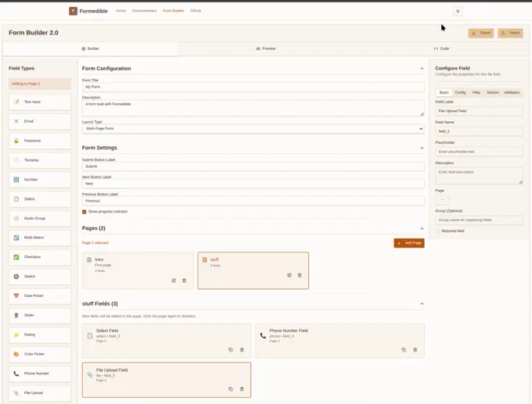
Task: Collapse the Pages (2) section
Action: coord(422,228)
